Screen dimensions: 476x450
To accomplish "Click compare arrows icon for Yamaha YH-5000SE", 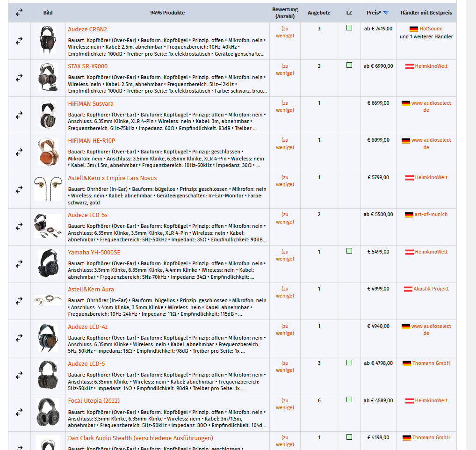I will (19, 264).
